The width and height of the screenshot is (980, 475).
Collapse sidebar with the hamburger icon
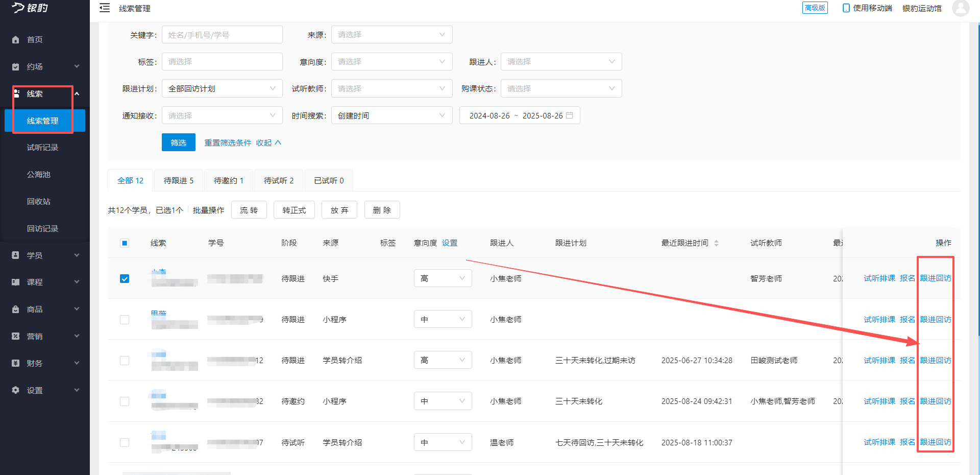pyautogui.click(x=105, y=8)
